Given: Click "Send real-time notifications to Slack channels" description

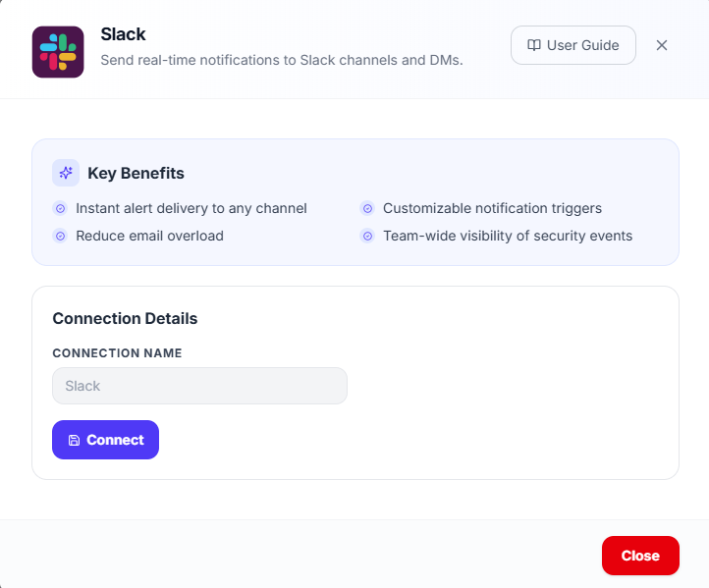Looking at the screenshot, I should click(x=282, y=60).
